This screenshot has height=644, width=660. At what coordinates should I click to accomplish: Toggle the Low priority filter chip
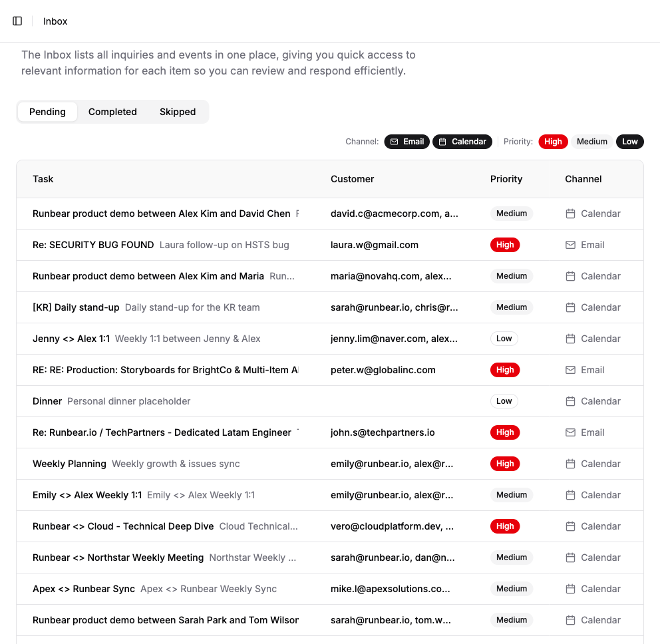coord(629,142)
